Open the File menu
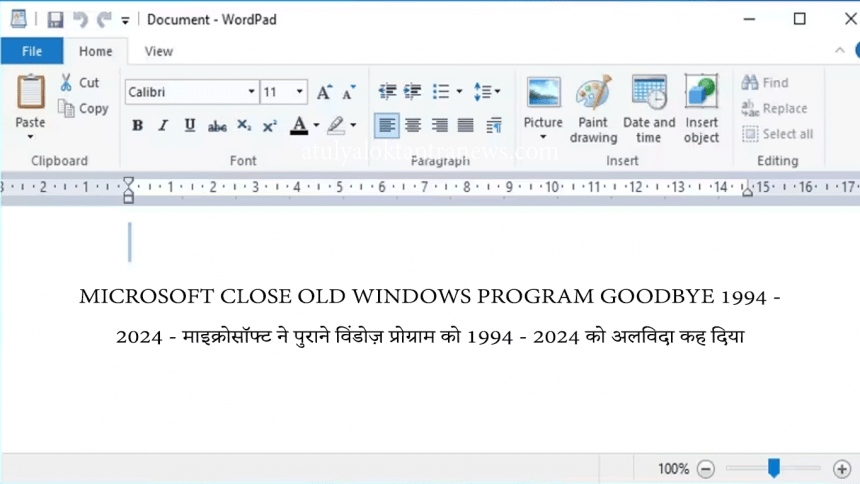This screenshot has width=860, height=484. pos(32,51)
